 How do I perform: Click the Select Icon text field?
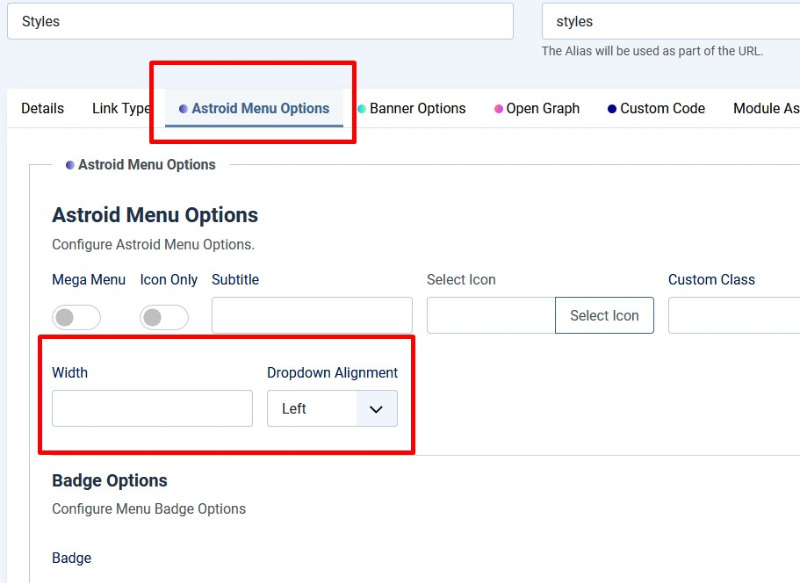coord(490,315)
